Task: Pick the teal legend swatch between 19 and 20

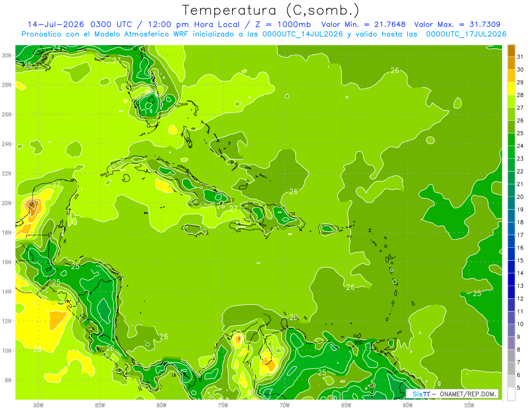Action: click(x=511, y=203)
